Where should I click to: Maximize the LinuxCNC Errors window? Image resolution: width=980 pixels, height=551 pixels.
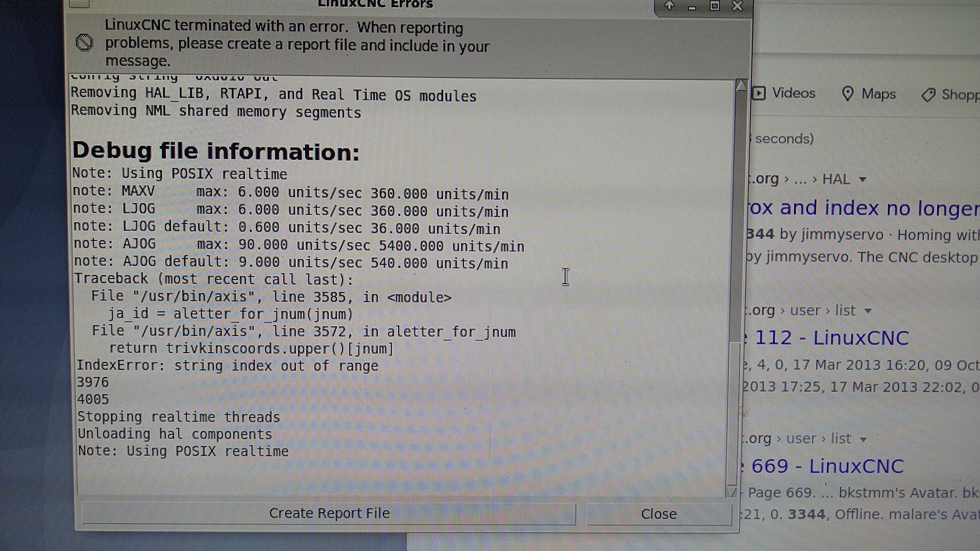pyautogui.click(x=715, y=6)
